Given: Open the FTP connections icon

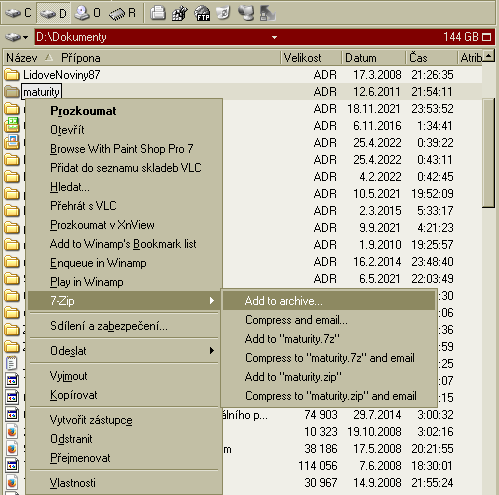Looking at the screenshot, I should click(202, 14).
